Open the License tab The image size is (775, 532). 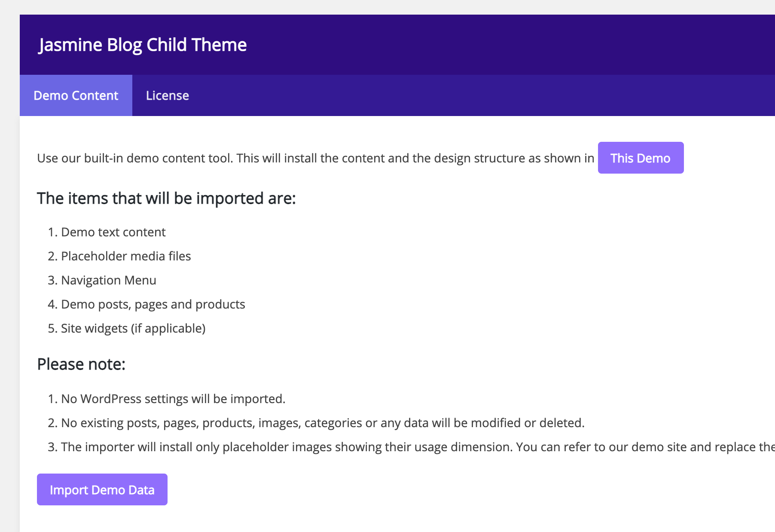click(168, 95)
